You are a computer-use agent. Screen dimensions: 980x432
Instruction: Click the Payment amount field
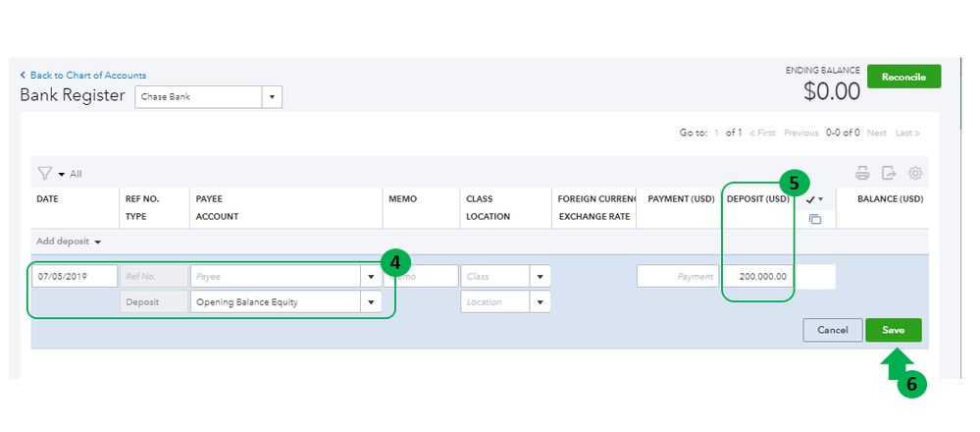point(678,277)
